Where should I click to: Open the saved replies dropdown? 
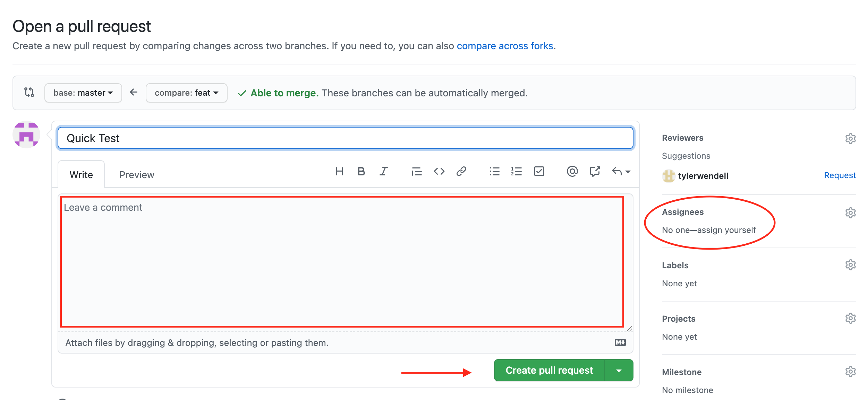(621, 171)
